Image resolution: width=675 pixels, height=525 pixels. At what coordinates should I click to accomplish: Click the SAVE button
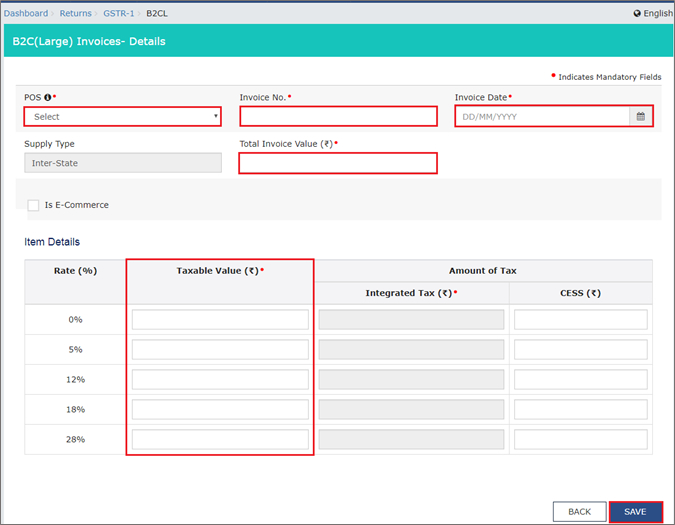coord(635,512)
